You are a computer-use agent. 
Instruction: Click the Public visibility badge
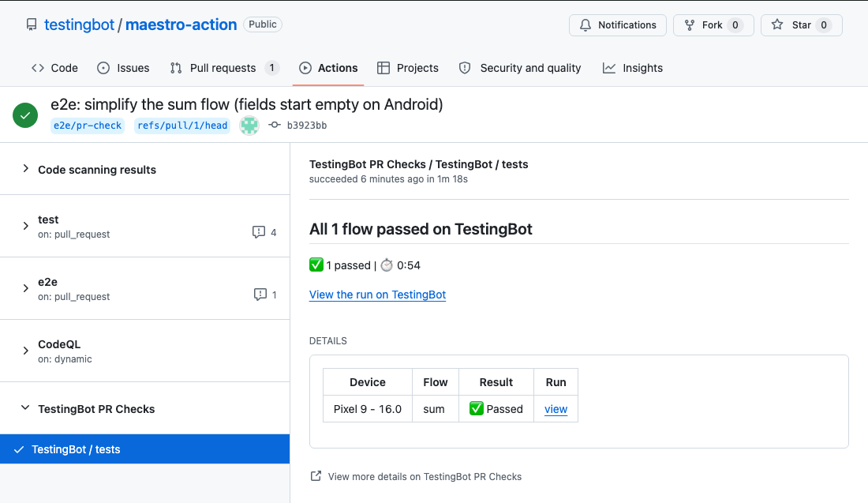[x=263, y=24]
